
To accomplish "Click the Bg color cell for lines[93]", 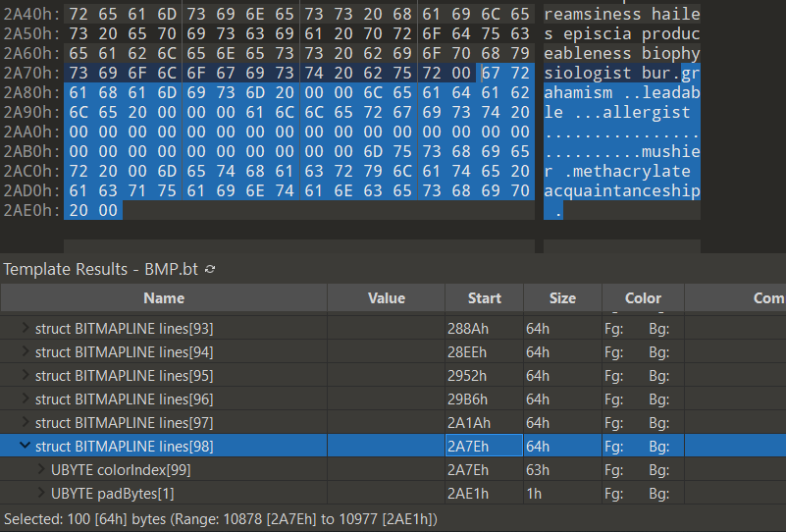I will [658, 329].
